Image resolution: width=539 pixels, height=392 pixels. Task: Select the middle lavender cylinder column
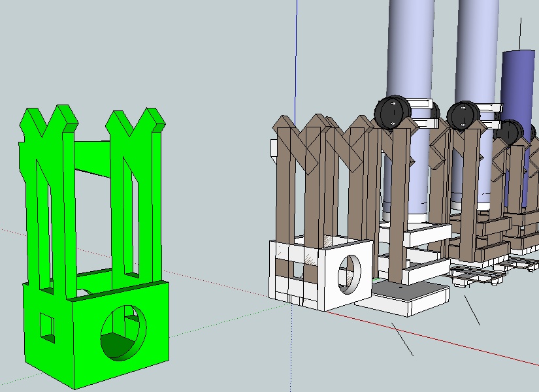[x=478, y=52]
